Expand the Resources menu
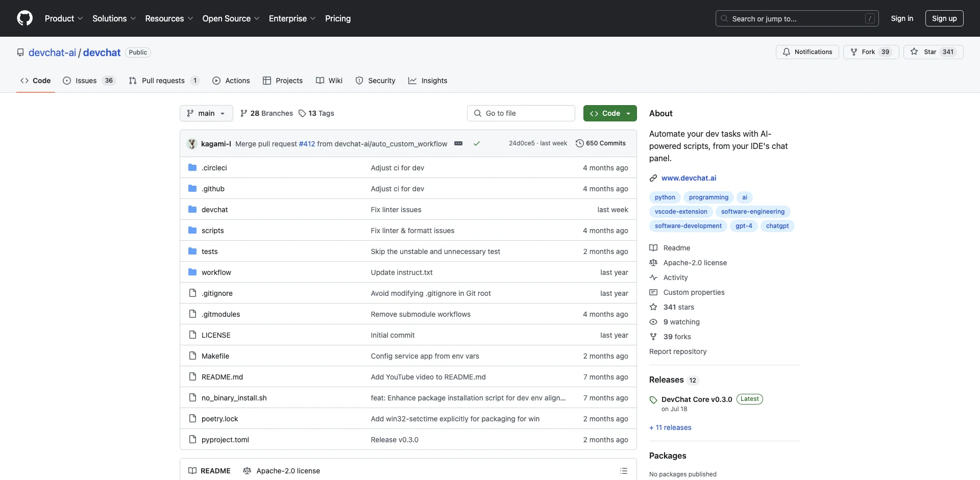 169,18
